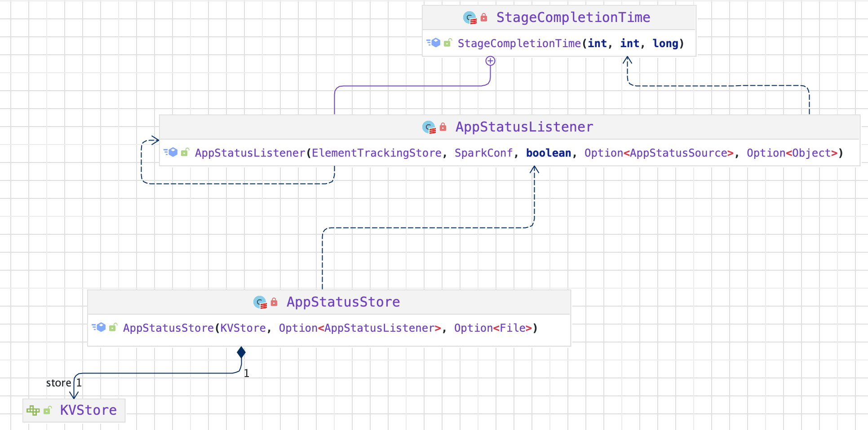Image resolution: width=868 pixels, height=430 pixels.
Task: Click Option<AppStatusListener> parameter in AppStatusStore constructor
Action: (360, 328)
